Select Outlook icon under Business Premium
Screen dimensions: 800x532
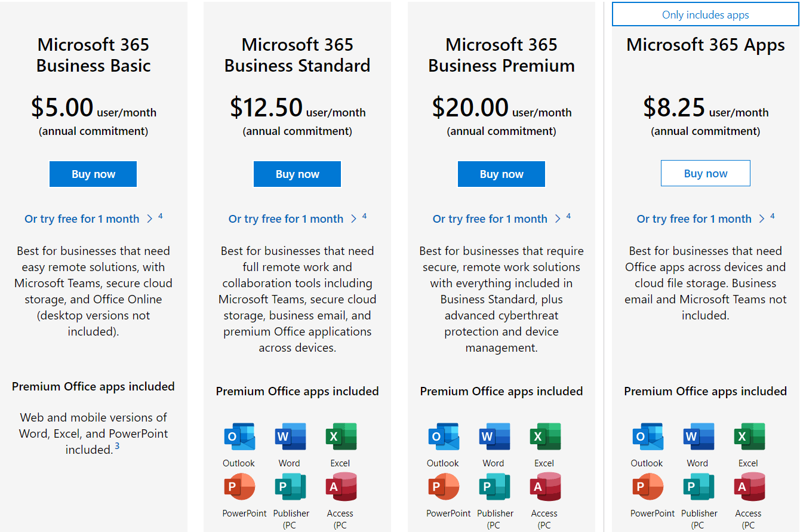pyautogui.click(x=443, y=436)
